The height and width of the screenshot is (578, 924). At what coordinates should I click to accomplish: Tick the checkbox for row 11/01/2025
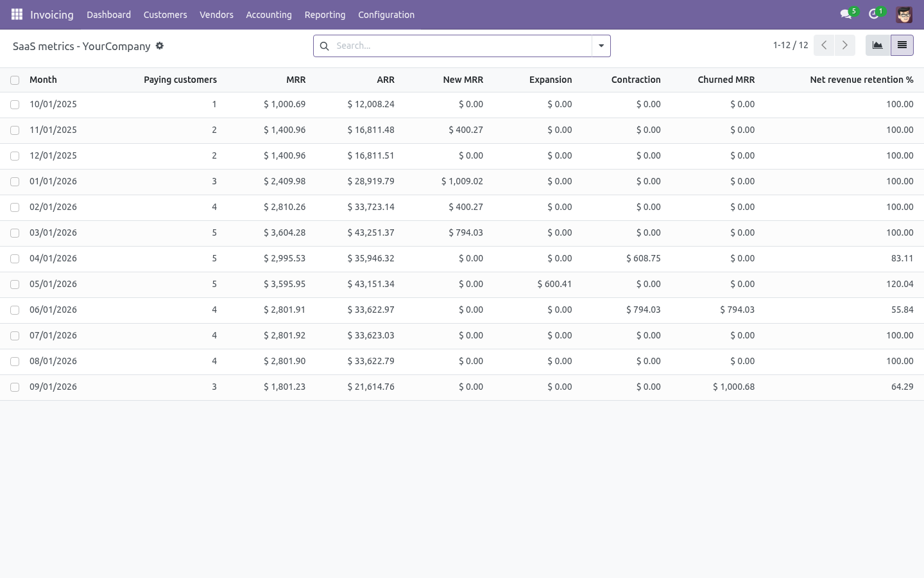[15, 130]
